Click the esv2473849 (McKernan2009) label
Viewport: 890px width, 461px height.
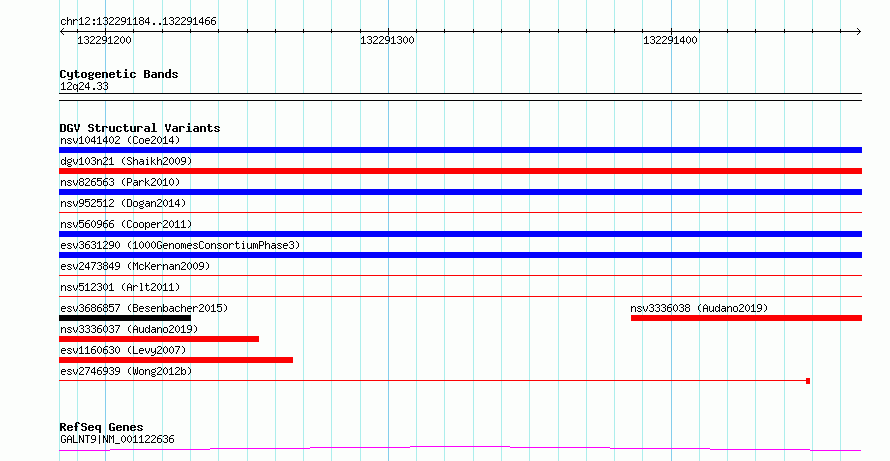coord(135,266)
